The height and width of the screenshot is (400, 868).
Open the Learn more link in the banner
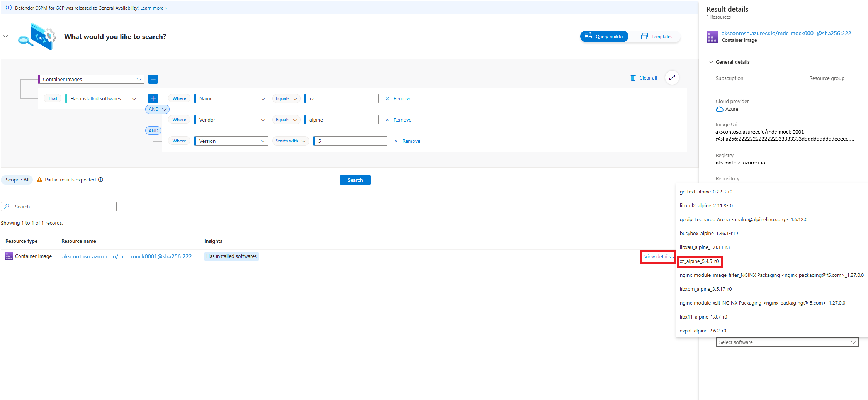[x=154, y=8]
